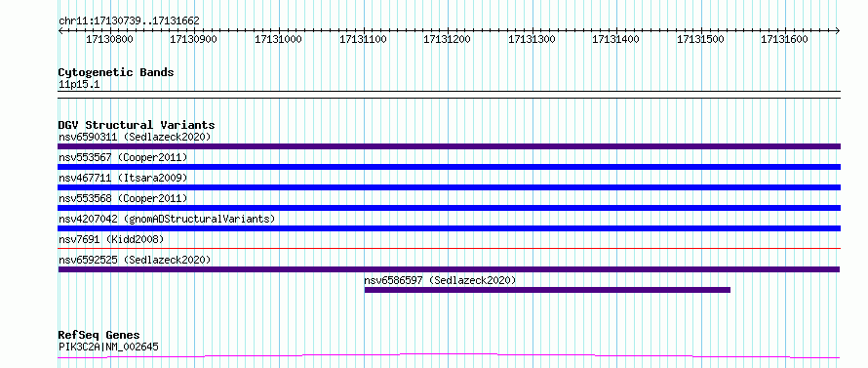The height and width of the screenshot is (368, 868).
Task: Click the nsv6590311 purple variant bar
Action: (x=449, y=146)
